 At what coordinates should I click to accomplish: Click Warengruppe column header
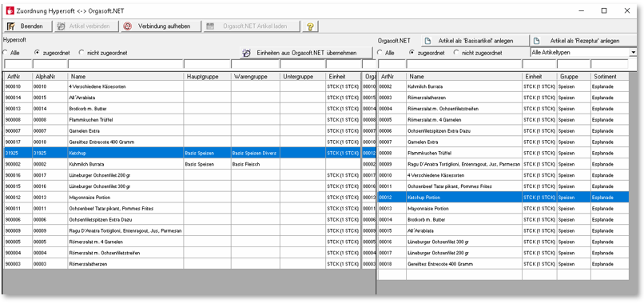(256, 77)
